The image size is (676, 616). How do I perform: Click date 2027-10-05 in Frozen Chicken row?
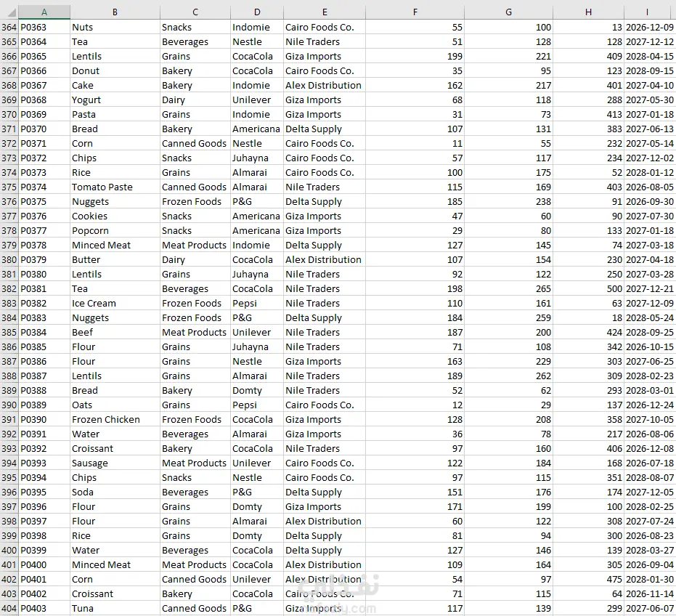pyautogui.click(x=650, y=420)
